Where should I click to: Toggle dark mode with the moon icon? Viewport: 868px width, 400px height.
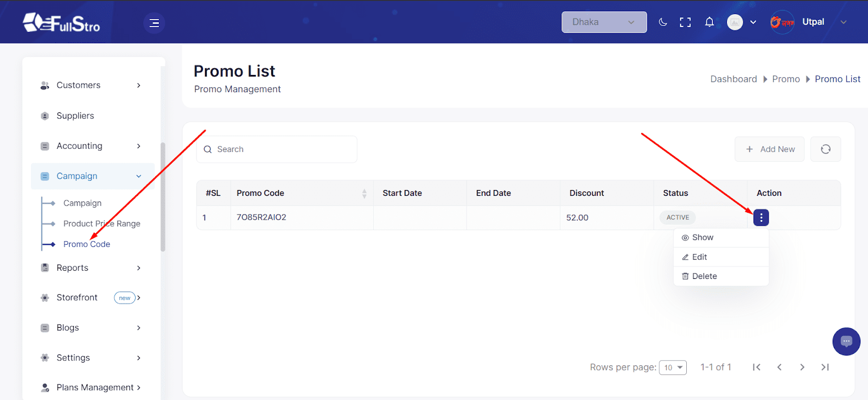click(x=662, y=22)
